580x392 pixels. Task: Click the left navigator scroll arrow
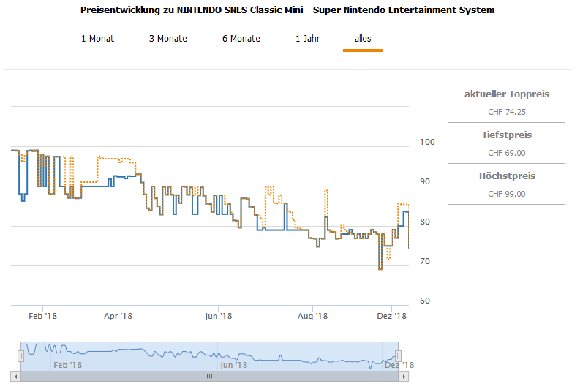[15, 376]
